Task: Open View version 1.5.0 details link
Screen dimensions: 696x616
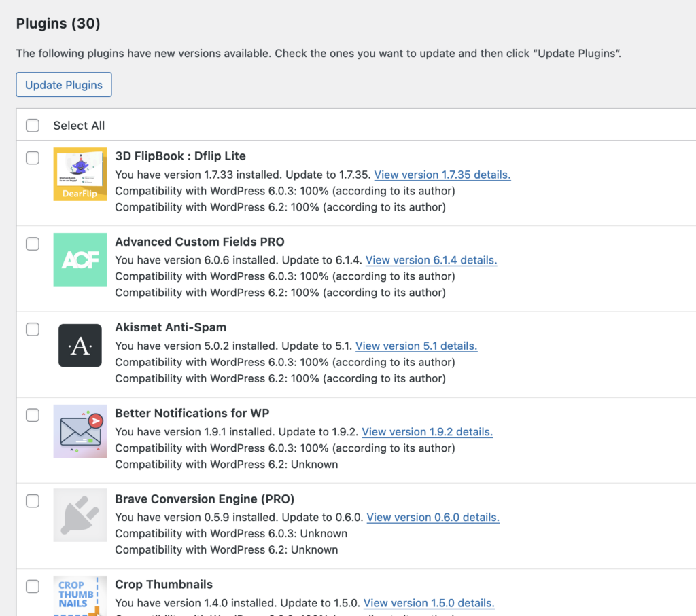Action: [x=429, y=603]
